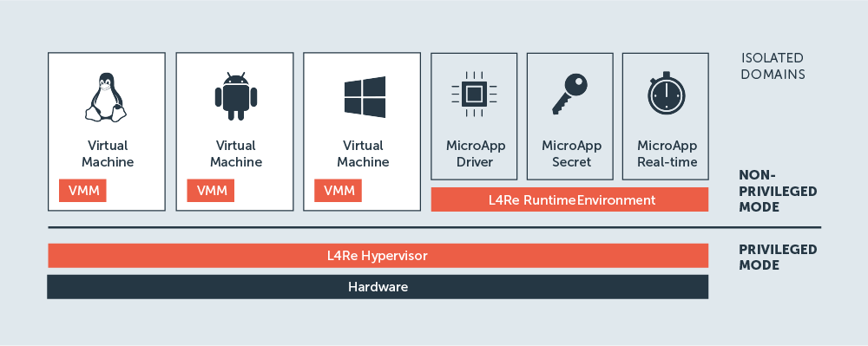Click the VMM label under the Android machine
This screenshot has width=868, height=346.
coord(211,191)
